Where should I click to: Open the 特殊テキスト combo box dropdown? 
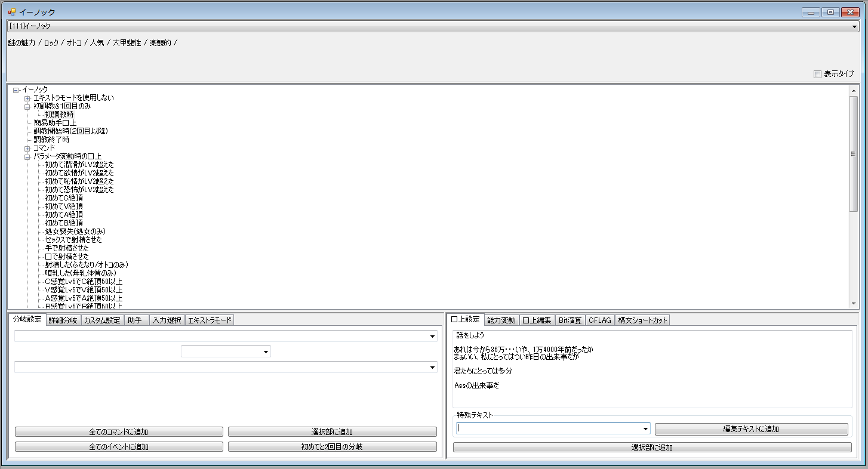(x=645, y=429)
